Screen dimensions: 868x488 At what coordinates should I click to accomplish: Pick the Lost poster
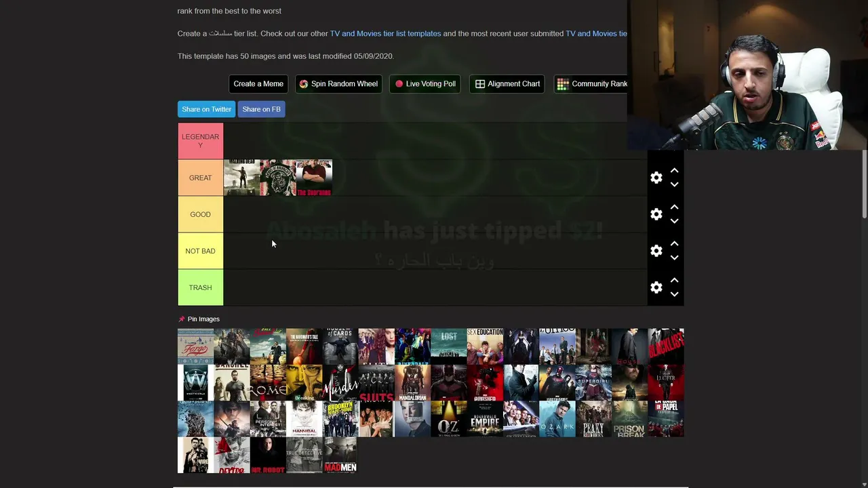pos(449,346)
